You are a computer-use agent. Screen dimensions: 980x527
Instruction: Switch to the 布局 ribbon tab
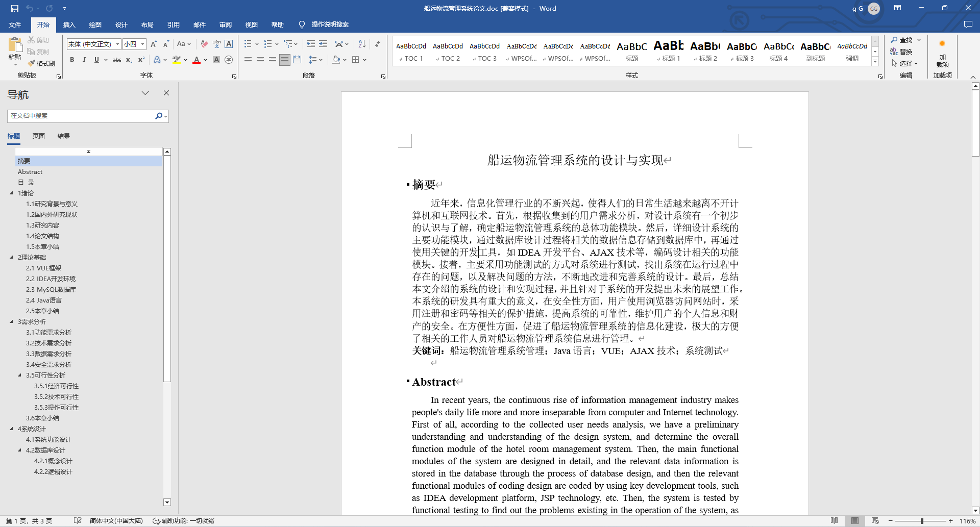click(x=147, y=24)
